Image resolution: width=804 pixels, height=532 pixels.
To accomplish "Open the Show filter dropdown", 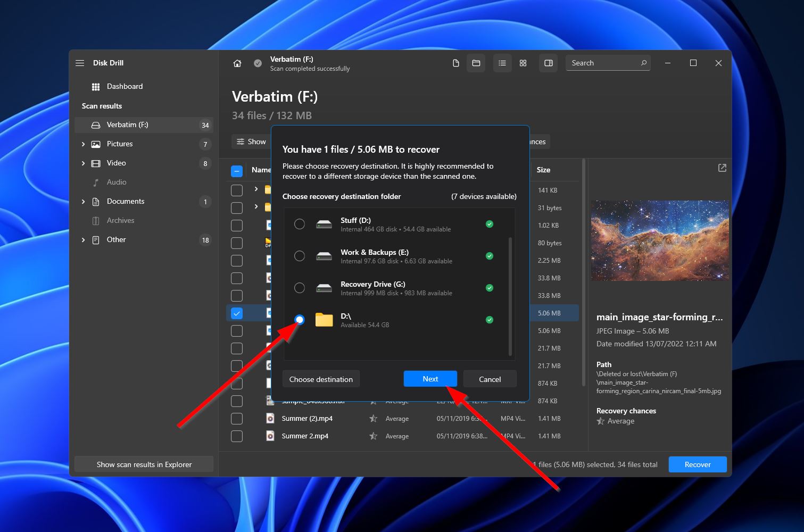I will pos(251,142).
